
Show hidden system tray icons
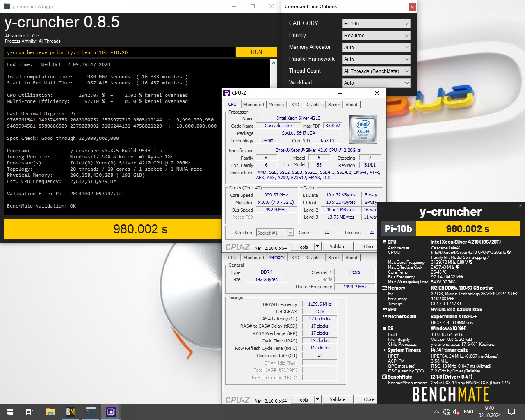tap(436, 412)
